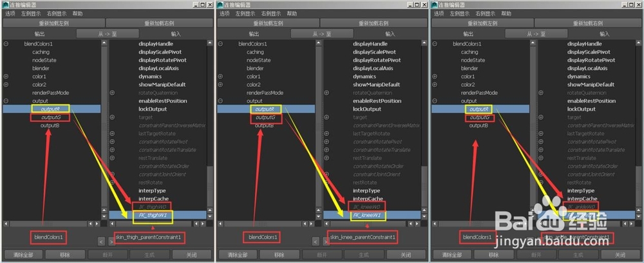644x263 pixels.
Task: Open 选项 menu in ankle constraint window
Action: 439,14
